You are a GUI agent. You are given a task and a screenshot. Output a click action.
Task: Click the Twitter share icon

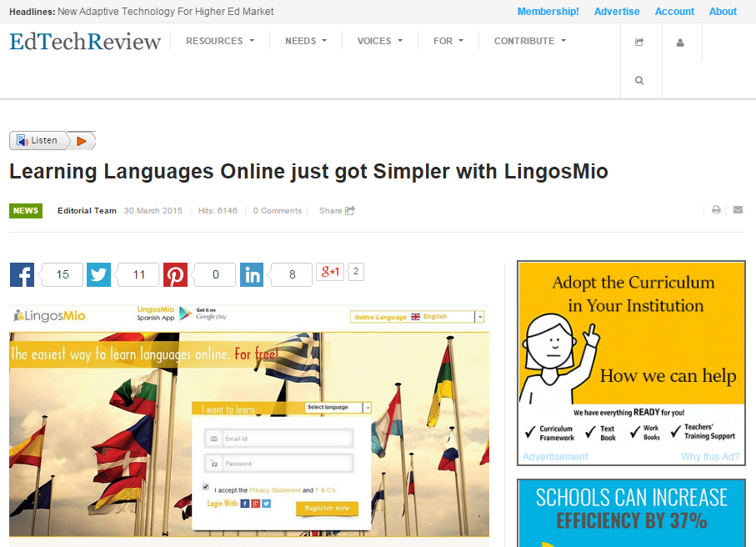98,275
